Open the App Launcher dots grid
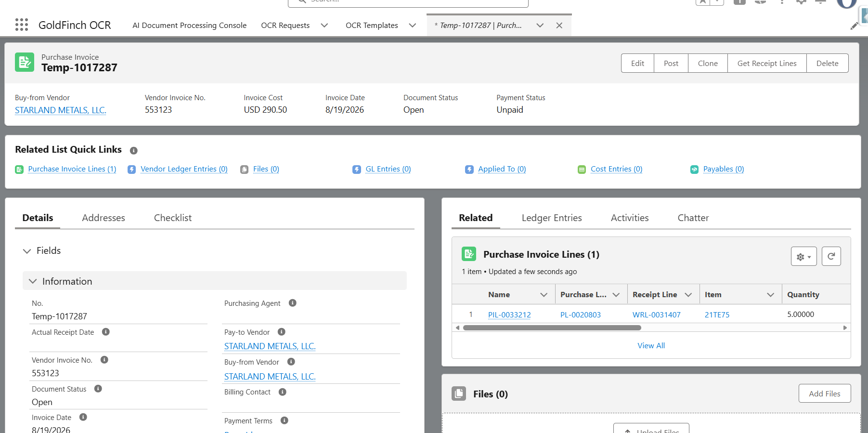 tap(22, 25)
